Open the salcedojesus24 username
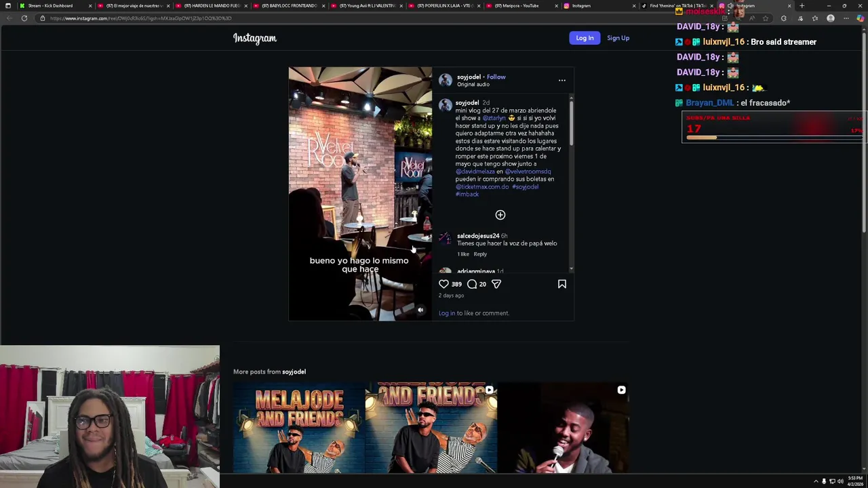868x488 pixels. pos(478,236)
